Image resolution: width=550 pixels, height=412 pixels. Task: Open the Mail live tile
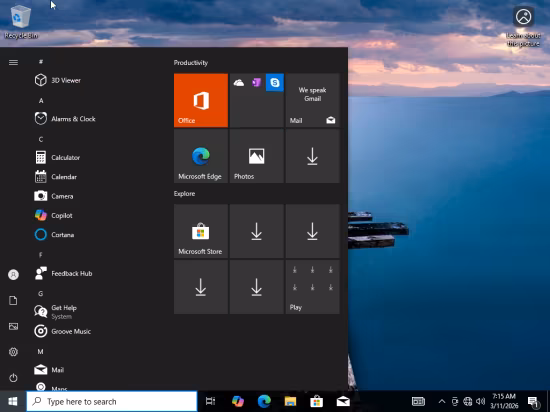pyautogui.click(x=313, y=100)
